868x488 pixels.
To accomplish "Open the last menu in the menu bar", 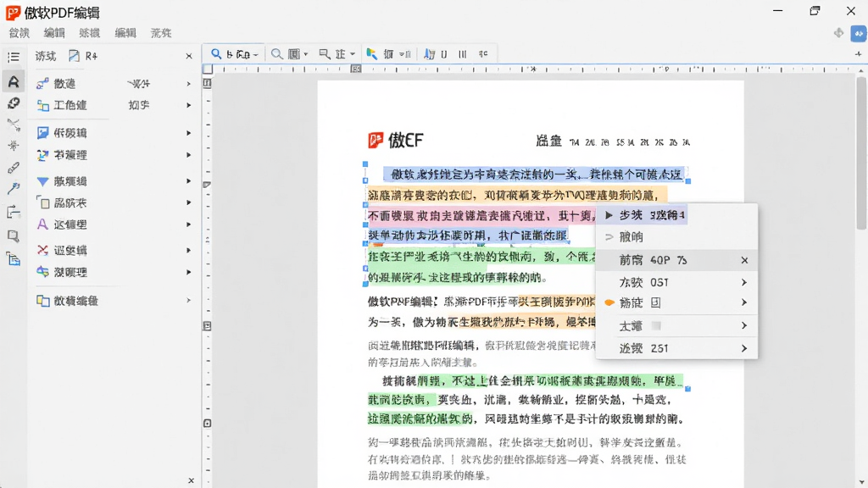I will (161, 33).
